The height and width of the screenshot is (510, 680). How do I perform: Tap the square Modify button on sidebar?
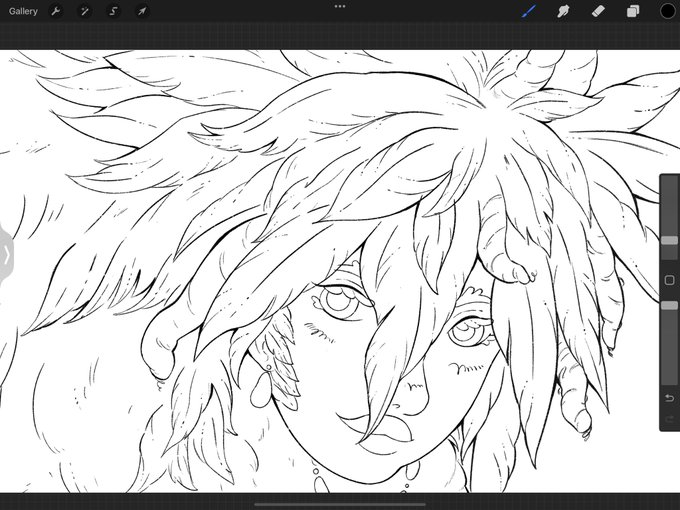coord(669,280)
